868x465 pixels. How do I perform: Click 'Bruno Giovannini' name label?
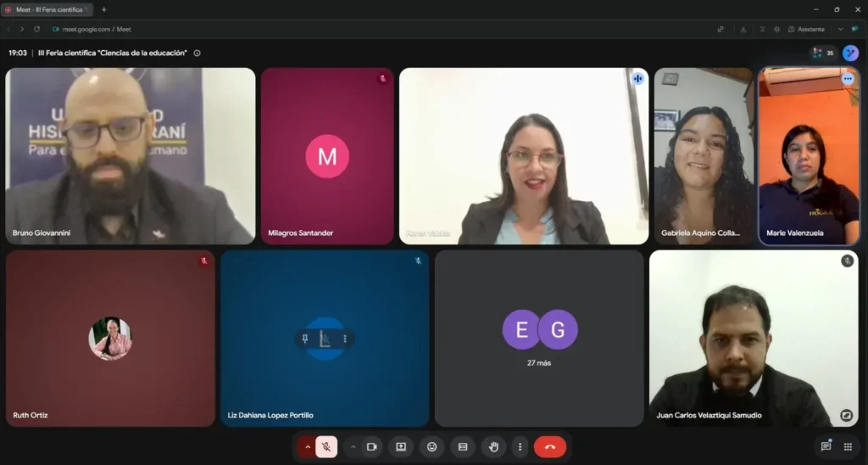(x=42, y=233)
